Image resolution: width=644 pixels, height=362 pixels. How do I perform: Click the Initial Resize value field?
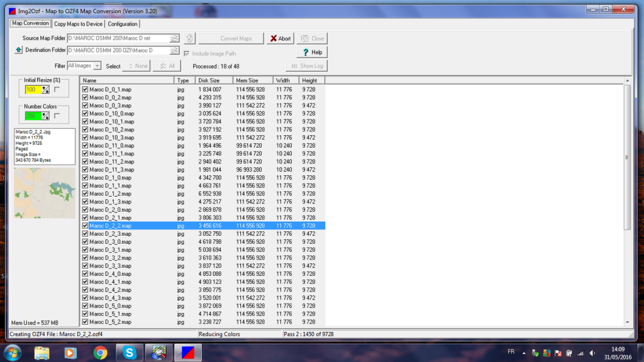coord(33,89)
